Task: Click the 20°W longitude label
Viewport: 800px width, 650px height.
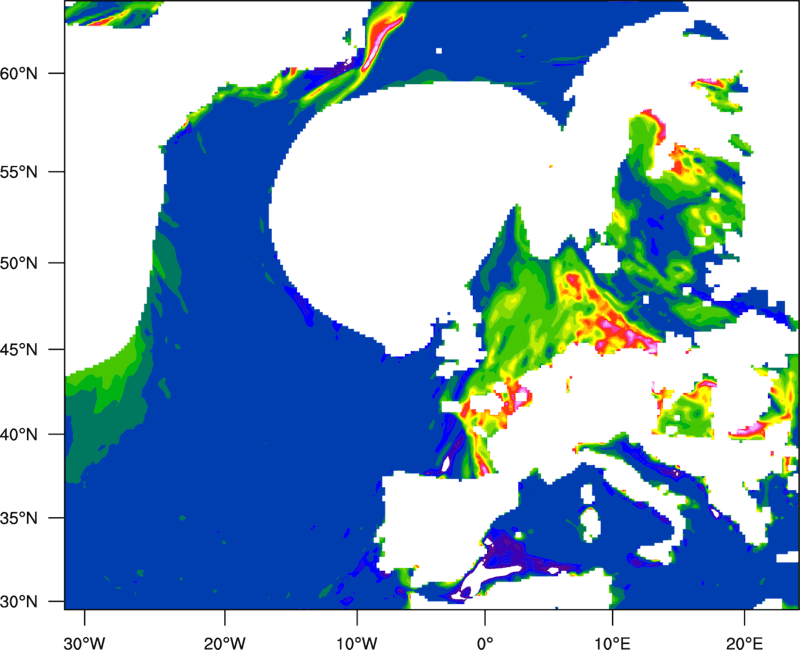Action: pyautogui.click(x=224, y=643)
